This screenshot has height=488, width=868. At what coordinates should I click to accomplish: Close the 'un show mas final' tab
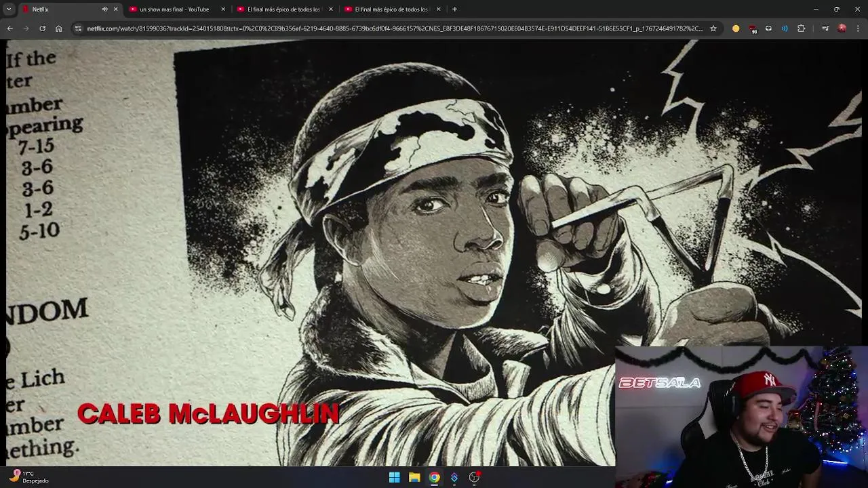pyautogui.click(x=223, y=9)
